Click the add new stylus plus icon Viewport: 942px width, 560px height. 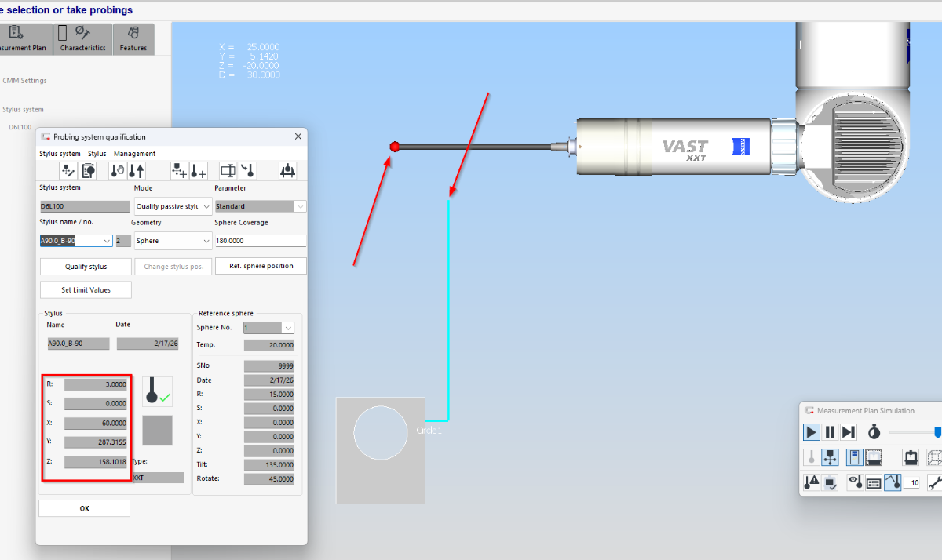(x=199, y=170)
